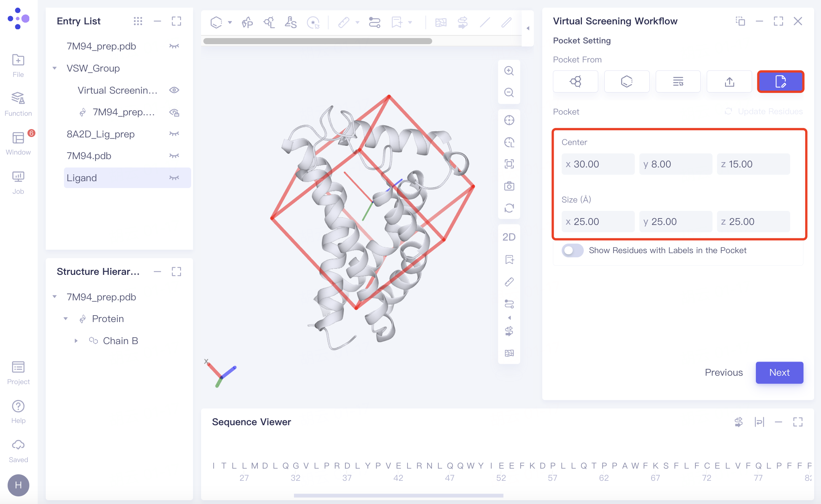
Task: Open the Job sidebar menu
Action: click(18, 182)
